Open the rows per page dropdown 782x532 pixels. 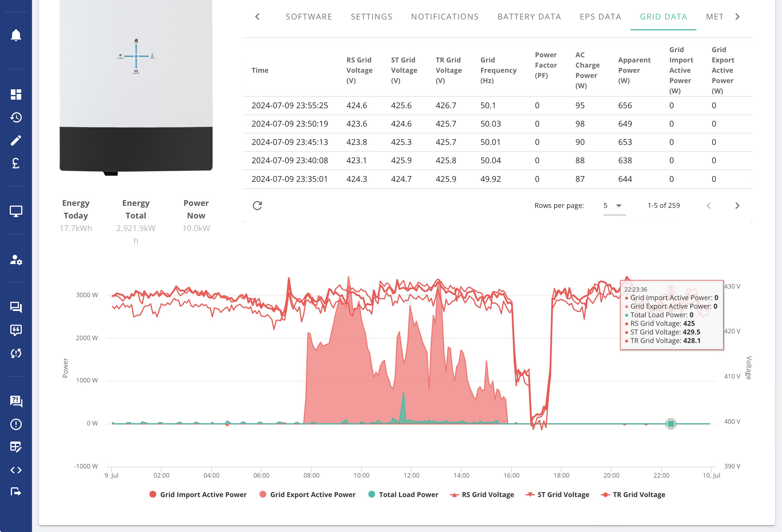click(614, 206)
